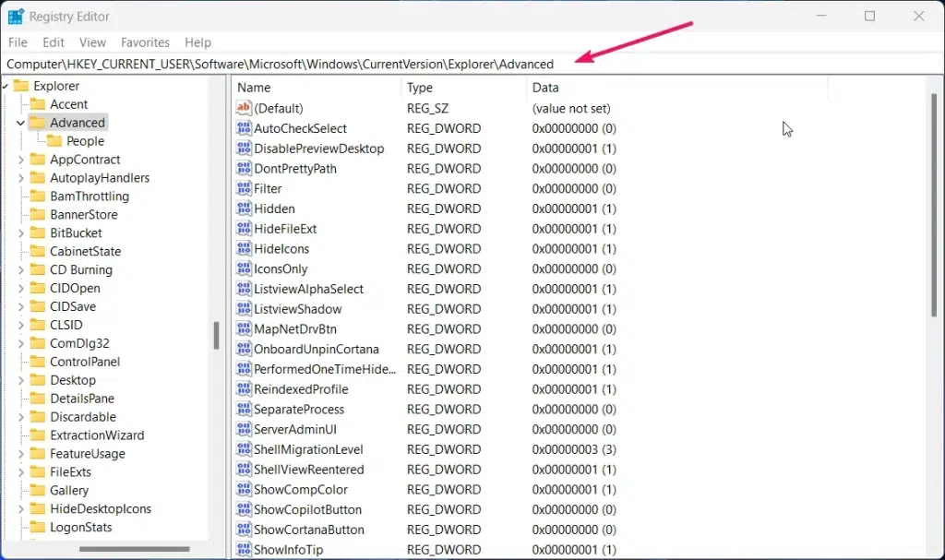Click the folder icon beside DetailsPane
Screen dimensions: 945x560
click(x=37, y=398)
